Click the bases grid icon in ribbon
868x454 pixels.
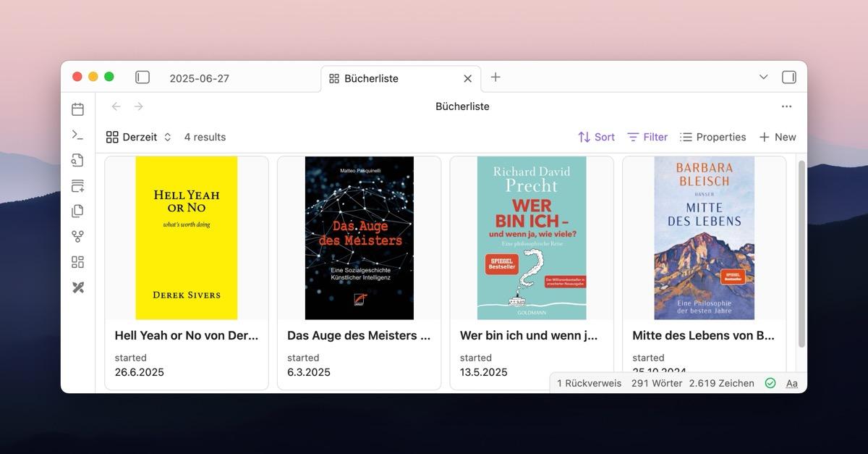pyautogui.click(x=77, y=262)
